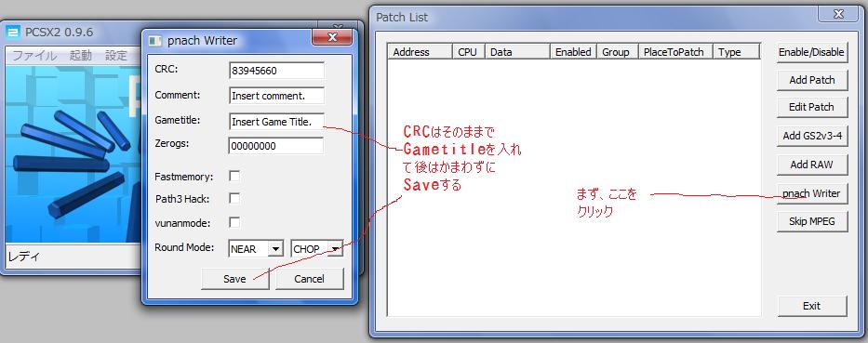The image size is (868, 343).
Task: Click the Enabled column header
Action: pyautogui.click(x=573, y=52)
